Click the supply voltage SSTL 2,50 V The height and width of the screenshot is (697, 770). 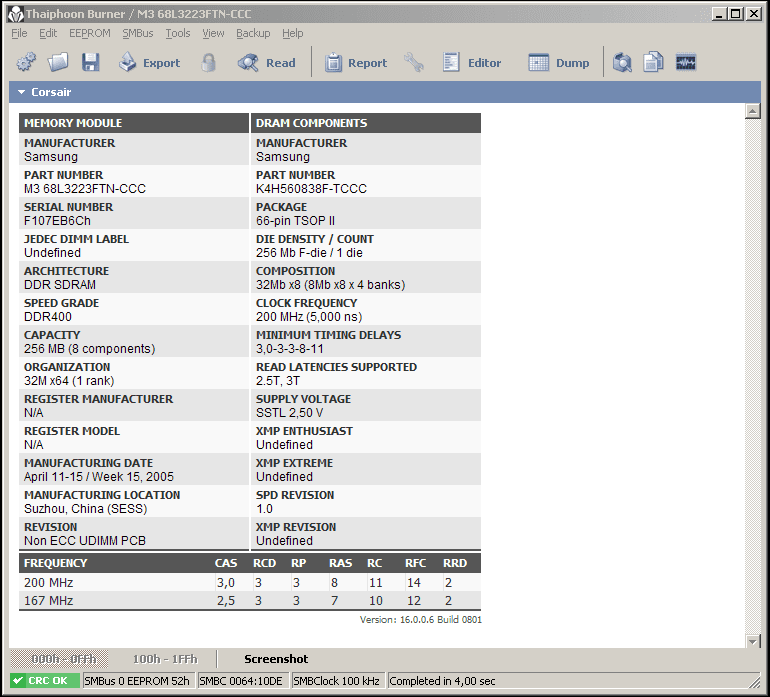289,413
